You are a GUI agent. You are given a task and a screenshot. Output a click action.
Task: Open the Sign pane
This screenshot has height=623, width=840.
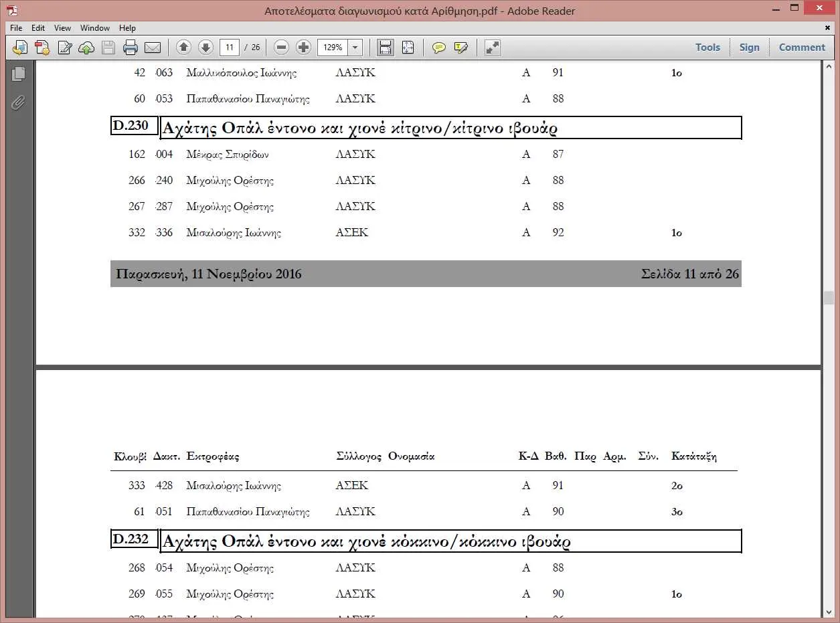[x=750, y=48]
